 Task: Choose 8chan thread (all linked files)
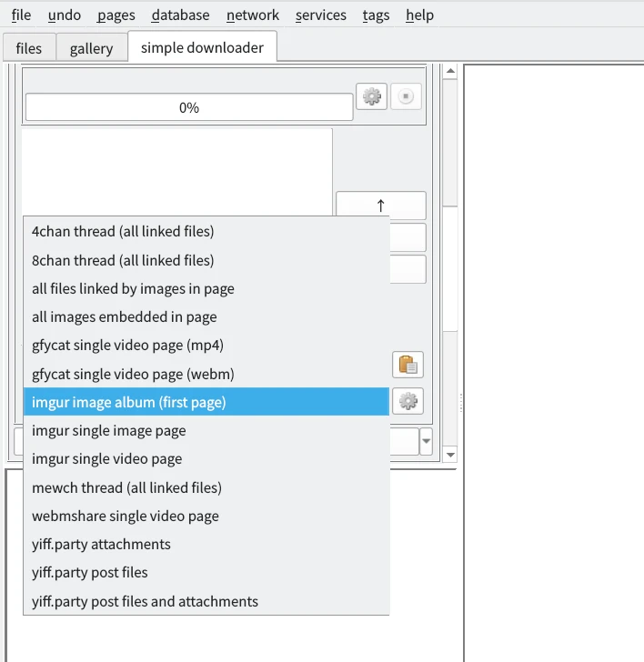pos(206,260)
